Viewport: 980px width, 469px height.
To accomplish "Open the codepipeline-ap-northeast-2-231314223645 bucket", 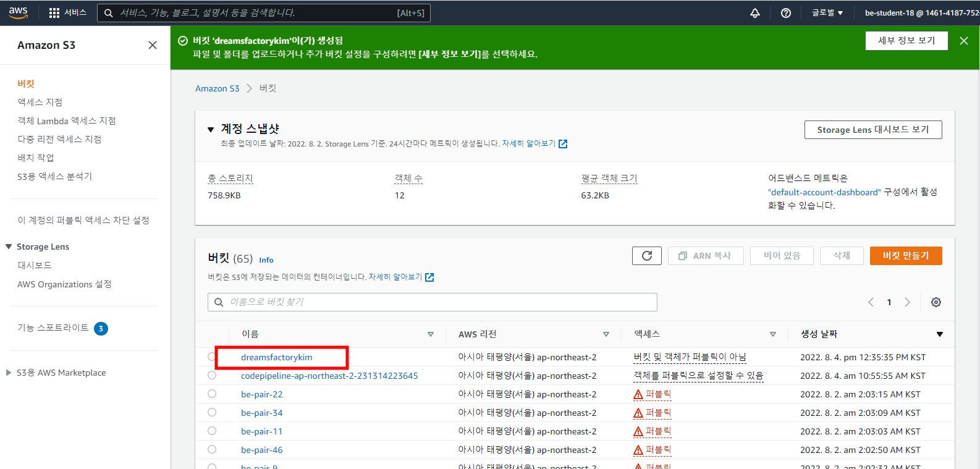I will pyautogui.click(x=329, y=376).
